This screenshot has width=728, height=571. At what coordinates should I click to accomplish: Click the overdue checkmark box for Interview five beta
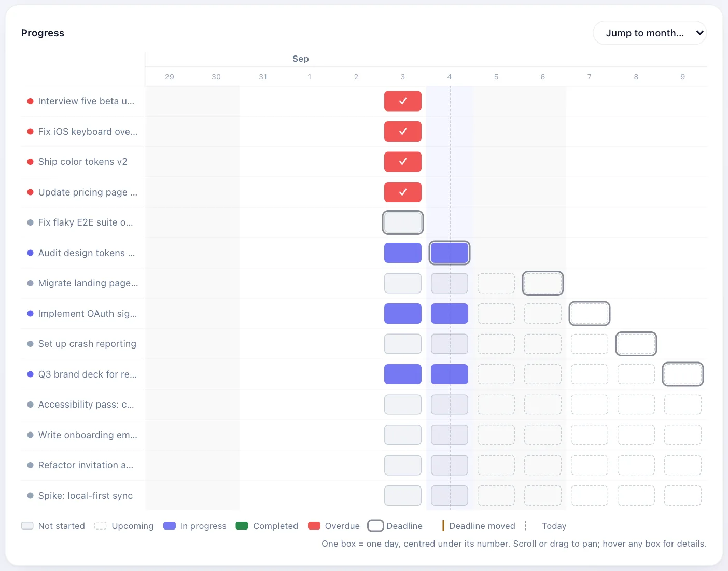403,101
